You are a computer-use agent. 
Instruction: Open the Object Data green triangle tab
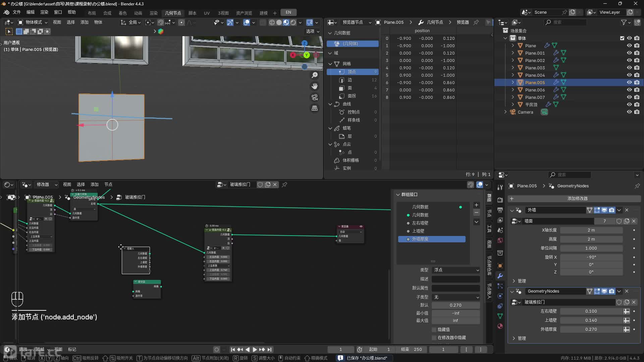pos(500,316)
